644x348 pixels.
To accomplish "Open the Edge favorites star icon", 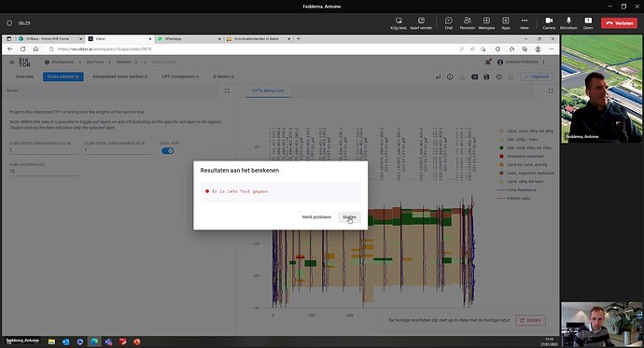I will tap(511, 49).
